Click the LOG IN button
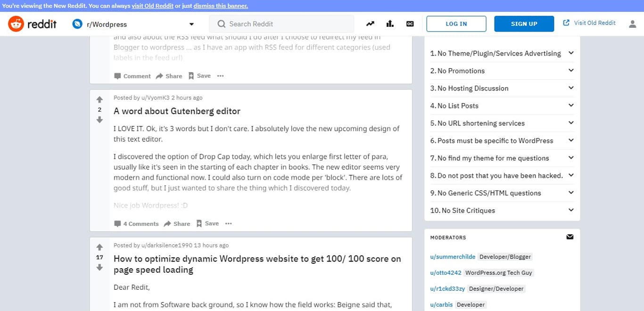 [456, 24]
